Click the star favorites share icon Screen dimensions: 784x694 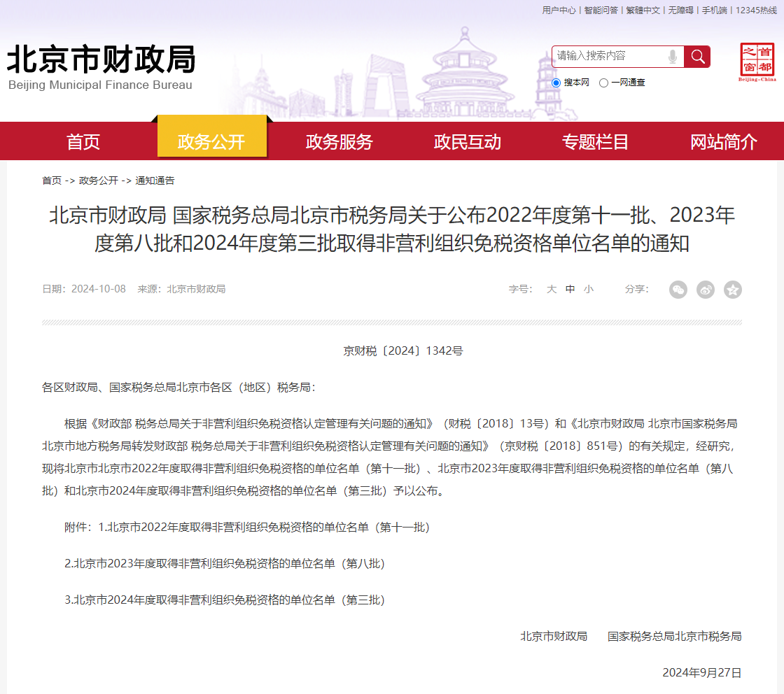pyautogui.click(x=732, y=290)
